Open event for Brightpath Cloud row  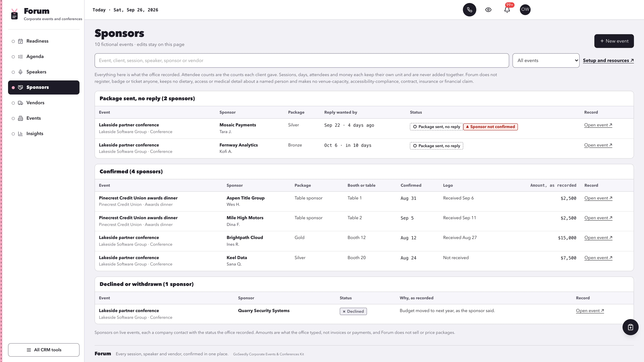click(598, 238)
